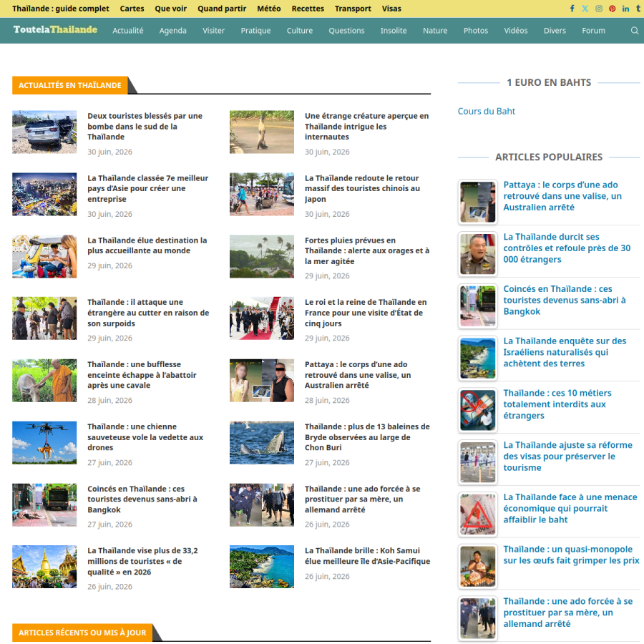Open popular article 'ajuste sa réforme des visas'

[x=567, y=457]
